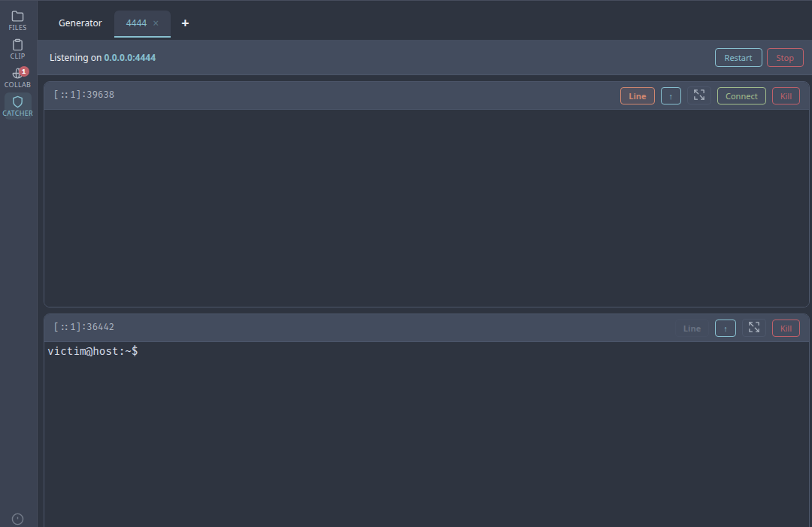812x527 pixels.
Task: Kill session 39638
Action: click(x=786, y=96)
